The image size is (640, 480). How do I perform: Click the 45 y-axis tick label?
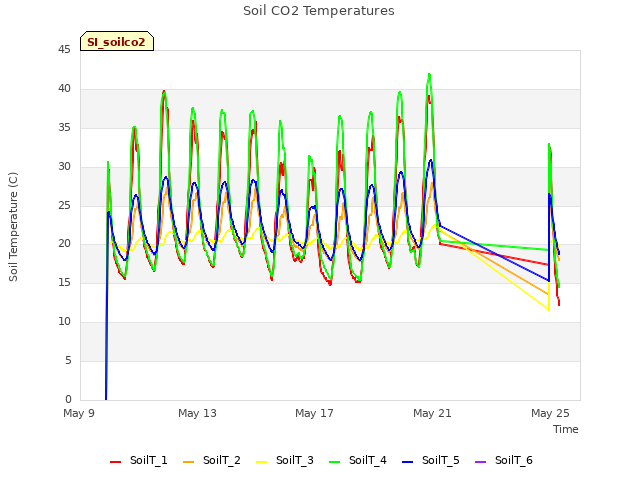[x=64, y=50]
